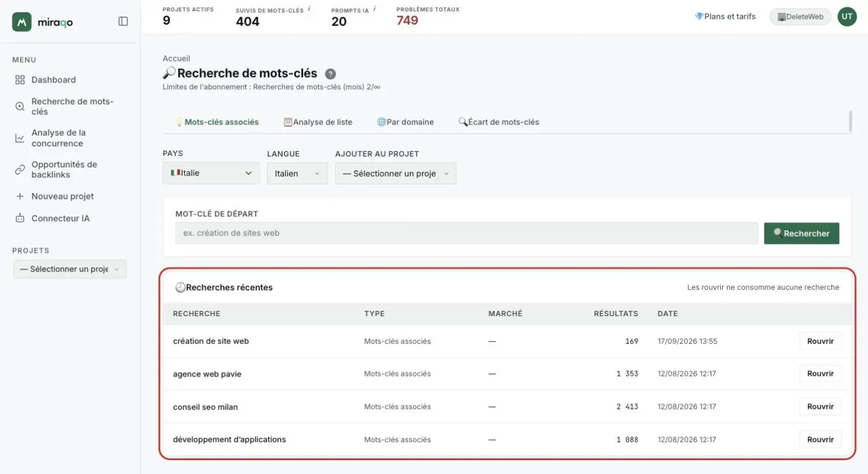Switch to the Par domaine tab
The image size is (868, 474).
[x=405, y=122]
